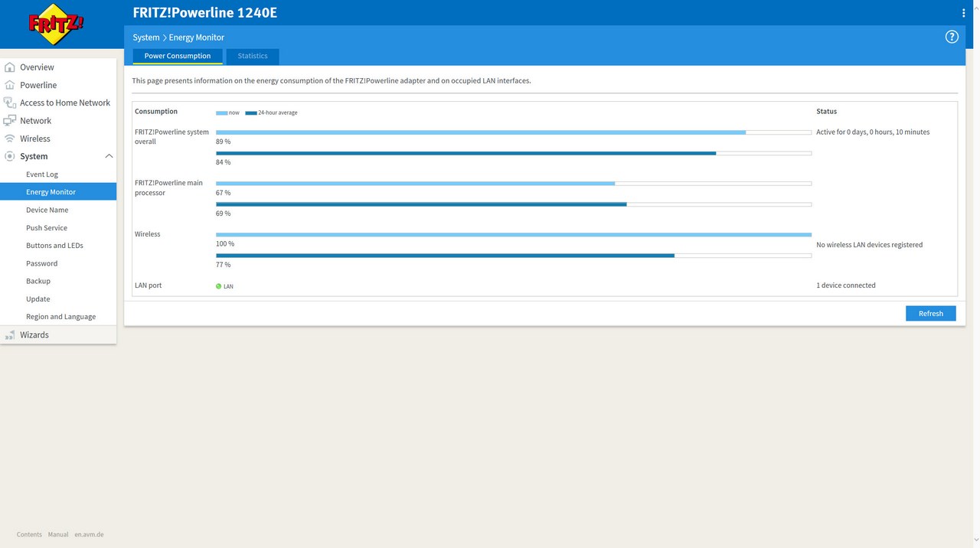The width and height of the screenshot is (980, 548).
Task: Click the 'FRITZ!Powerline main processor' label
Action: 169,188
